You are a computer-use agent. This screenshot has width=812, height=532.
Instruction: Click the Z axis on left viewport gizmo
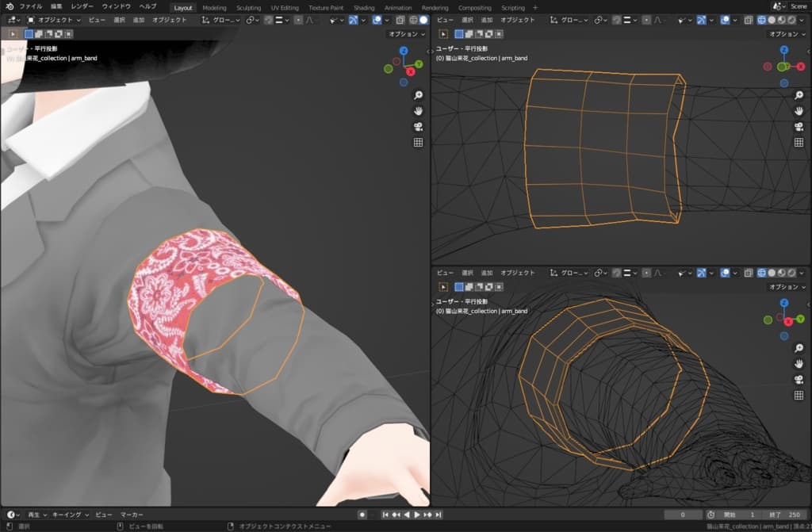pos(404,51)
